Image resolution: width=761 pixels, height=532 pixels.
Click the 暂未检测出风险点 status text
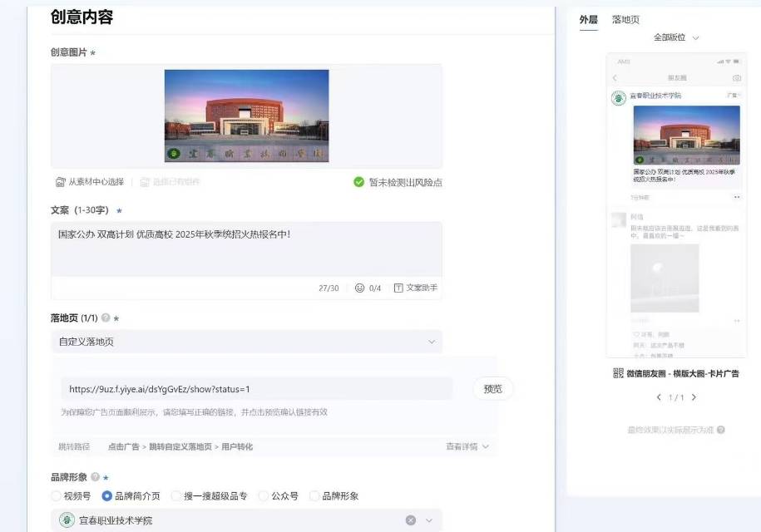pos(406,183)
